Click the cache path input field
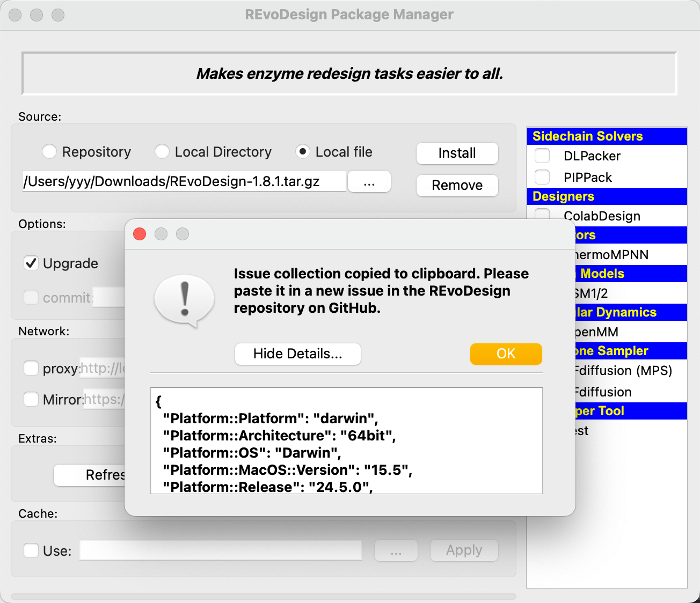This screenshot has width=700, height=603. click(221, 550)
